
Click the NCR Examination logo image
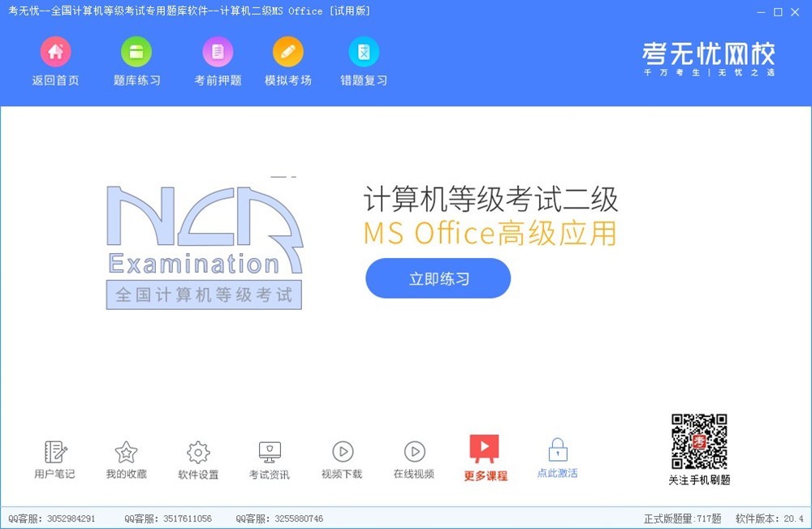click(204, 247)
